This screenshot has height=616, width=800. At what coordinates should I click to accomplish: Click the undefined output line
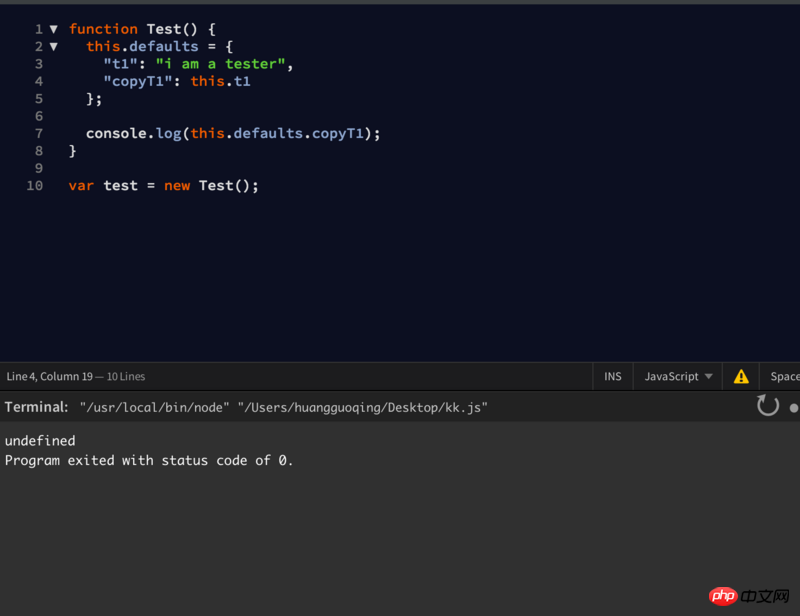point(40,440)
